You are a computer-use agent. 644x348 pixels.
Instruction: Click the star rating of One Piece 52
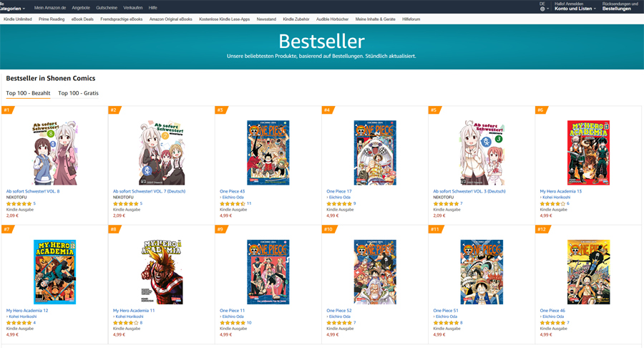(339, 322)
